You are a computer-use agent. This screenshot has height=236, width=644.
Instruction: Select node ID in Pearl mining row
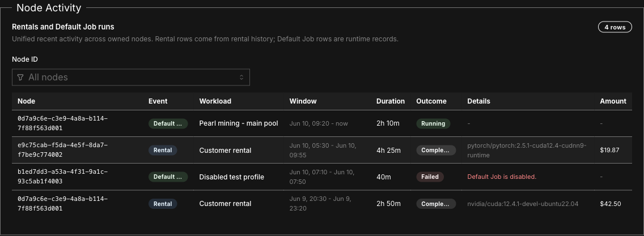tap(62, 123)
